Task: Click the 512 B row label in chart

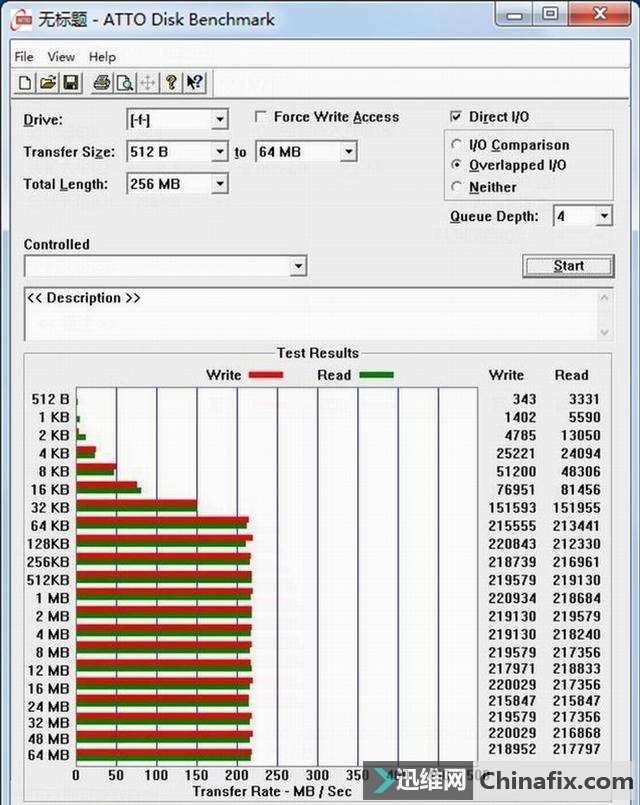Action: click(50, 399)
